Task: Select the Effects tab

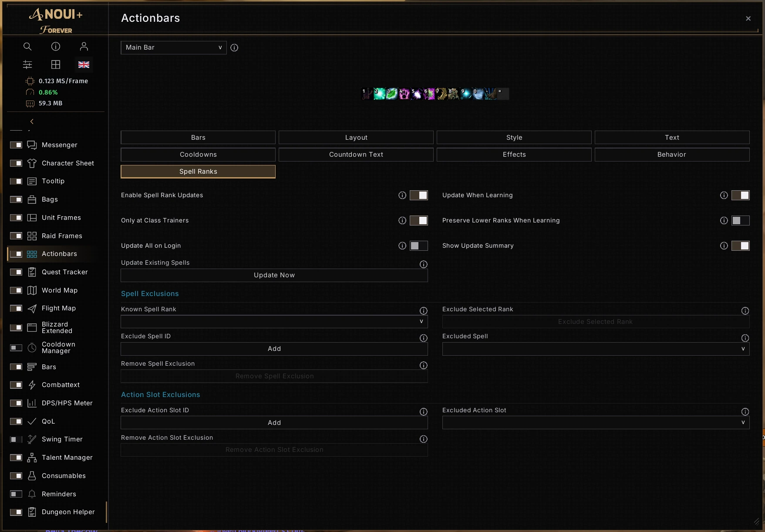Action: (514, 155)
